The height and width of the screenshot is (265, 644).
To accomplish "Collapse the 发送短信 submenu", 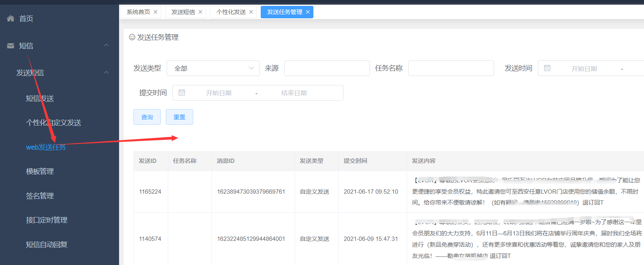I will (x=106, y=72).
